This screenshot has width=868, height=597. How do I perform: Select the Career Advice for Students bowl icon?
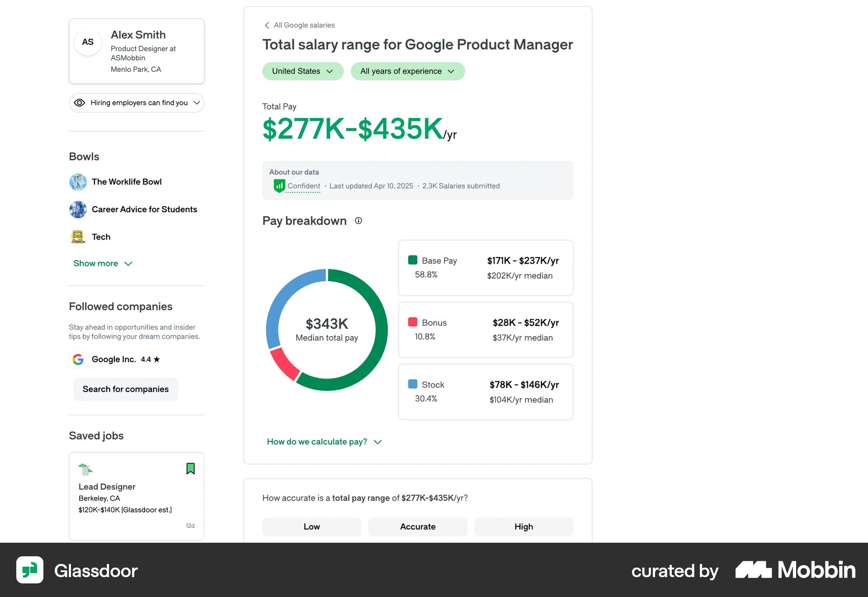78,209
